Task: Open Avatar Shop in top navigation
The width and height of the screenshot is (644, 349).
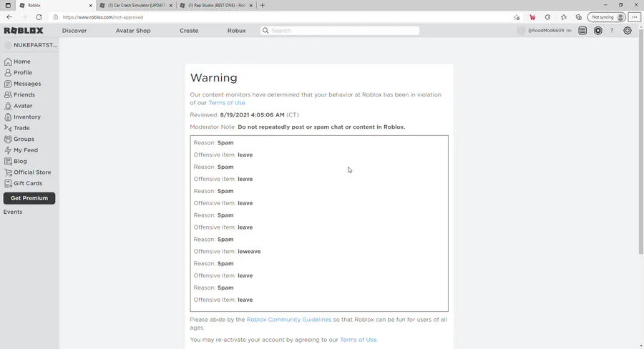Action: [133, 30]
